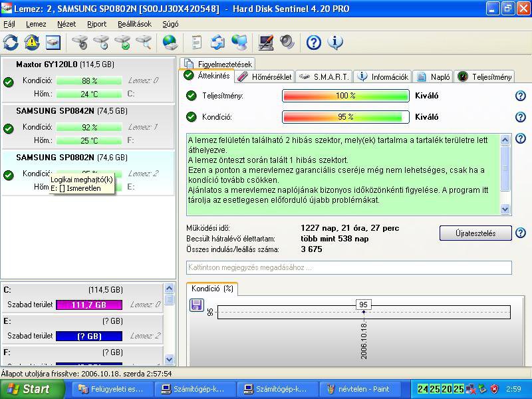The width and height of the screenshot is (532, 399).
Task: Click the hard disk with speaker icon
Action: [80, 43]
